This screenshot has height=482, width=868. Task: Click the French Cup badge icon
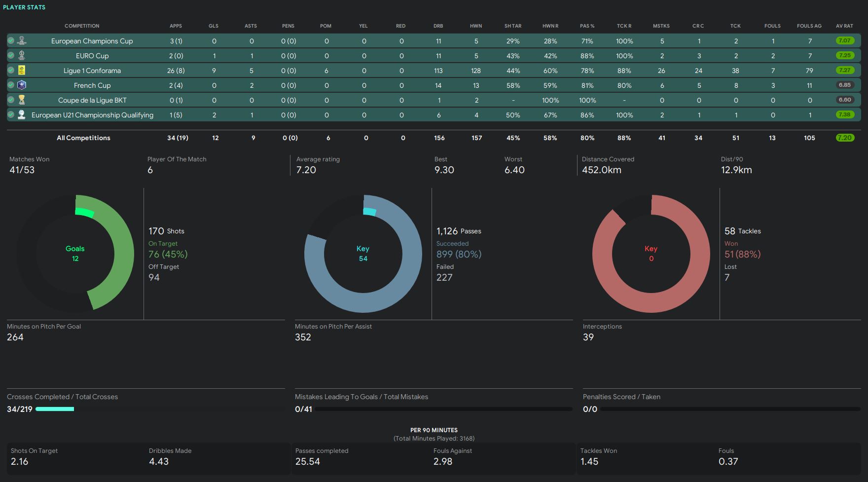pos(22,85)
